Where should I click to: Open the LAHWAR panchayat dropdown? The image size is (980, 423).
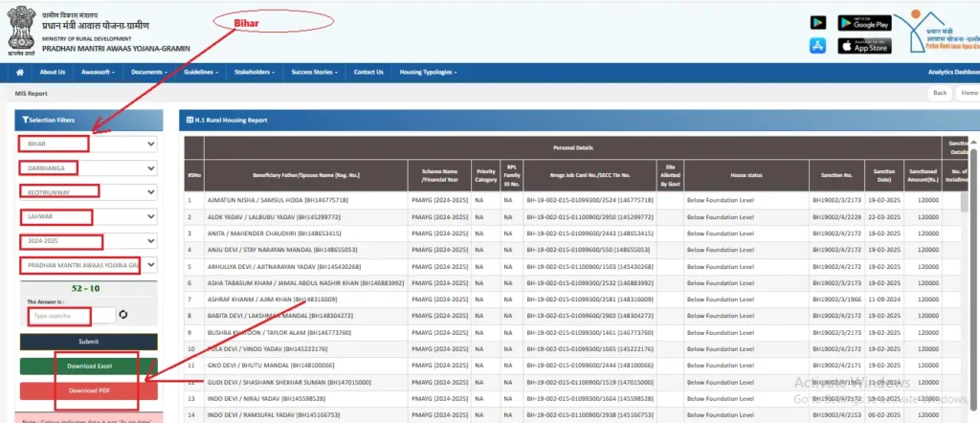tap(88, 217)
